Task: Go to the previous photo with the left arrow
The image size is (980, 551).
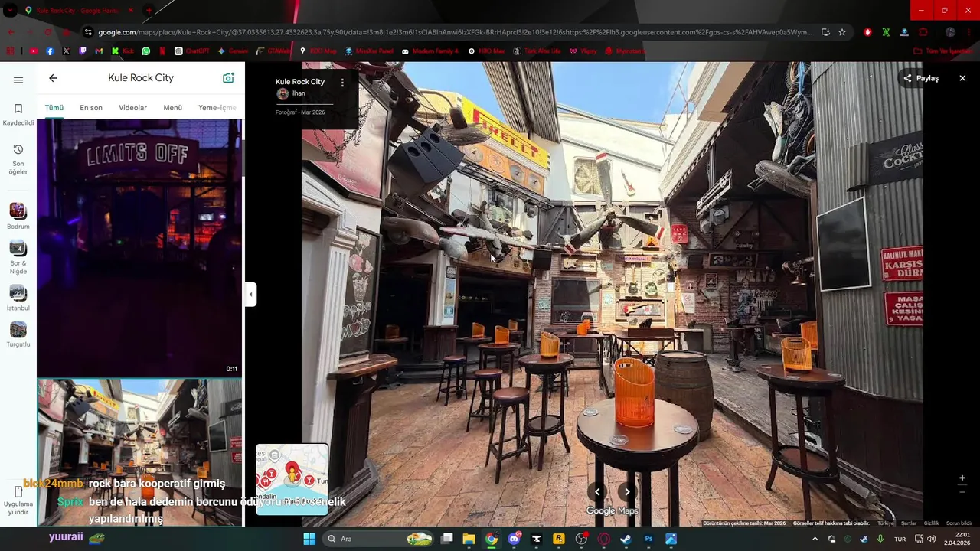Action: [597, 492]
